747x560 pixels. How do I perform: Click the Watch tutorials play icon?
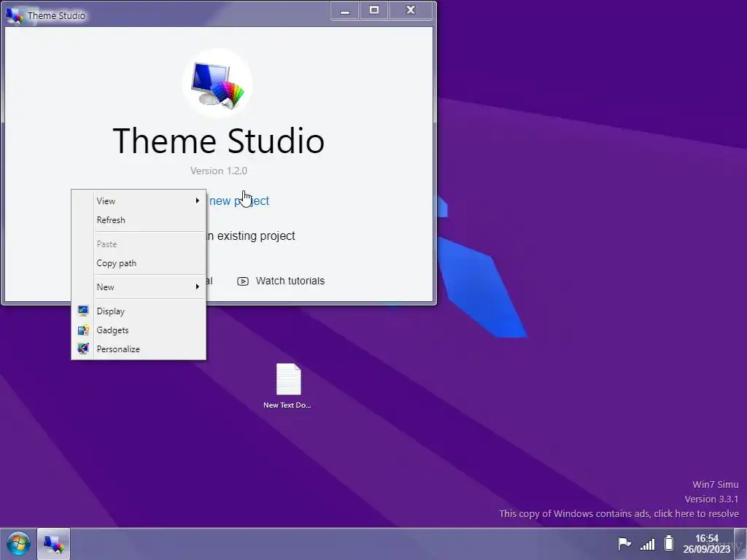click(x=243, y=281)
